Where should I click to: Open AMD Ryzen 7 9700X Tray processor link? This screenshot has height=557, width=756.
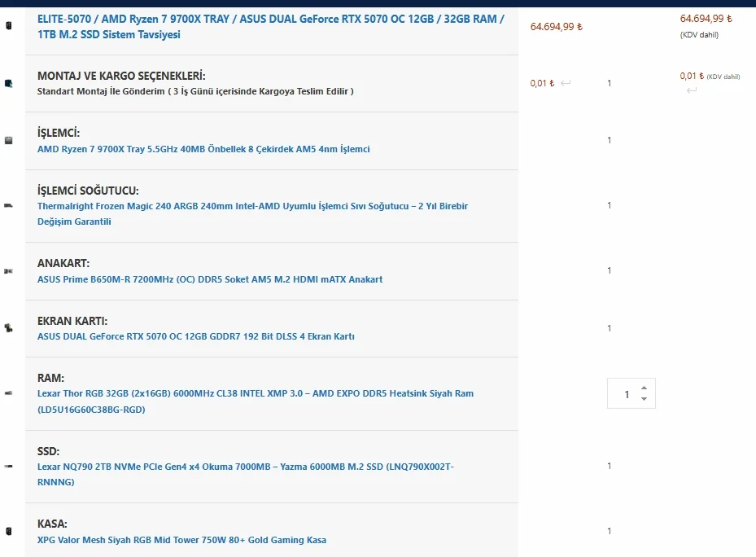(203, 149)
